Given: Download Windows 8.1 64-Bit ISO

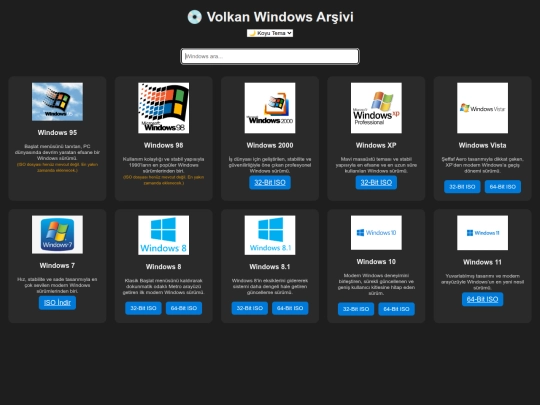Looking at the screenshot, I should pos(290,308).
